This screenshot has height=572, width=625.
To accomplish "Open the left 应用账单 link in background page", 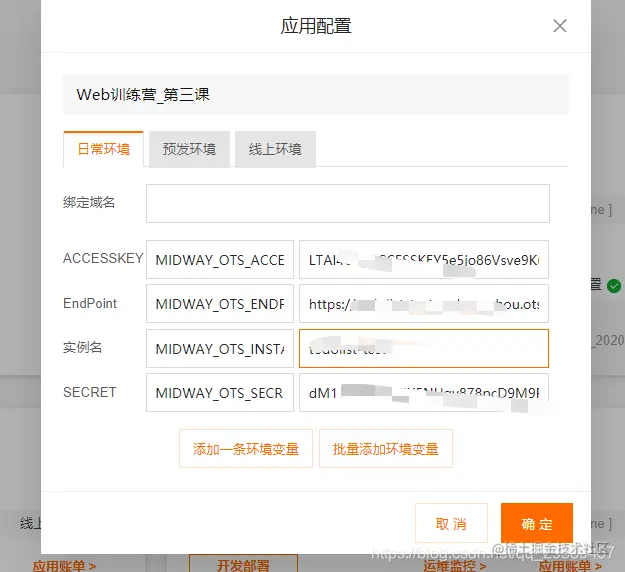I will coord(64,566).
